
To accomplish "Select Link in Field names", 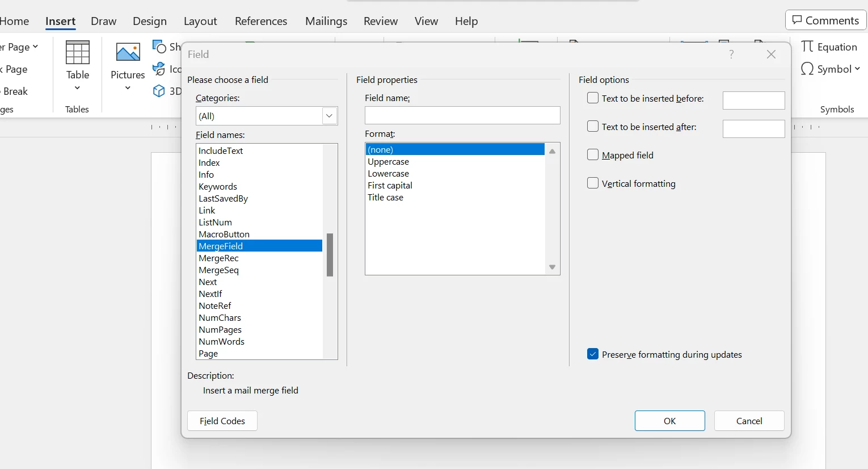I will pos(259,210).
